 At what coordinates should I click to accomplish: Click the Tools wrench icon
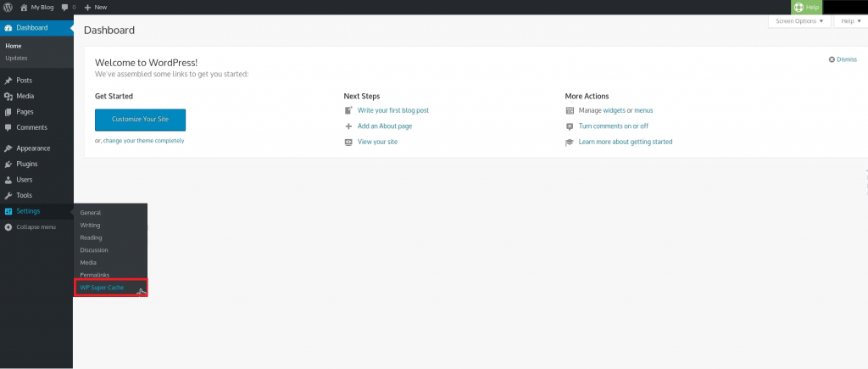[x=8, y=195]
